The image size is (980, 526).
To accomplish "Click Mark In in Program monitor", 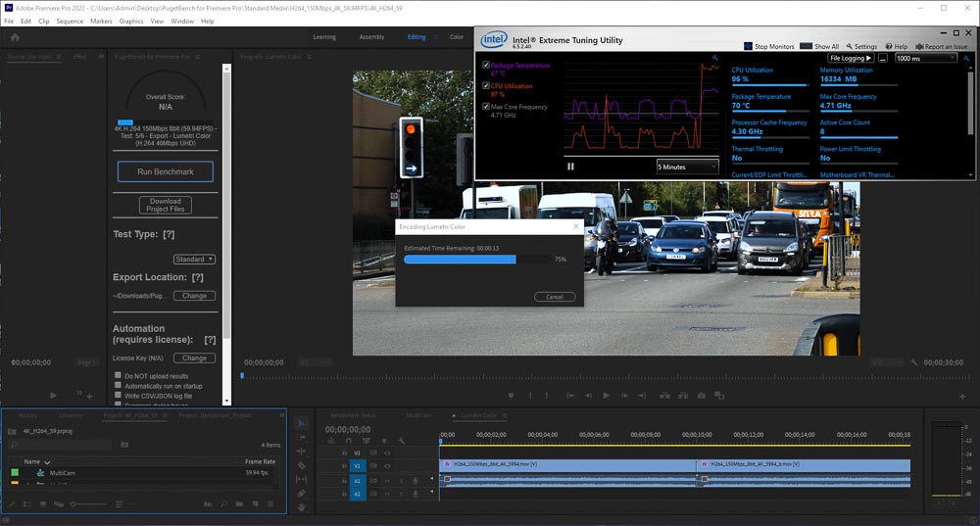I will pyautogui.click(x=530, y=396).
